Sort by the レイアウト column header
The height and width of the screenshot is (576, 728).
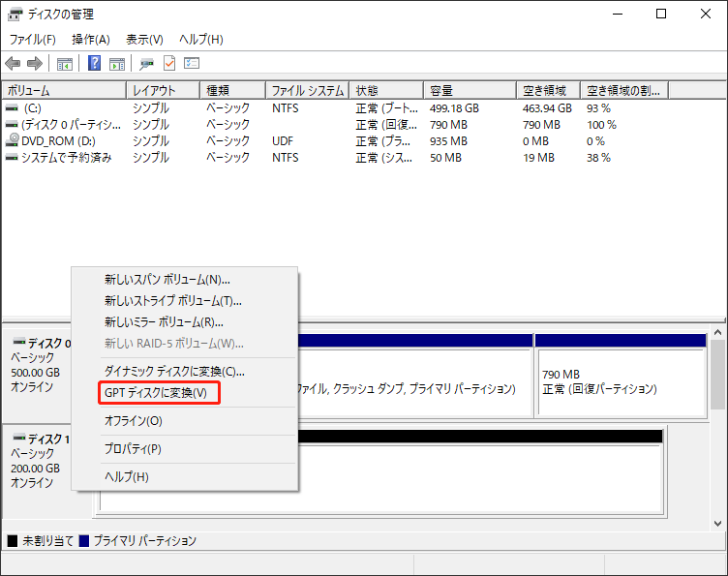[164, 90]
